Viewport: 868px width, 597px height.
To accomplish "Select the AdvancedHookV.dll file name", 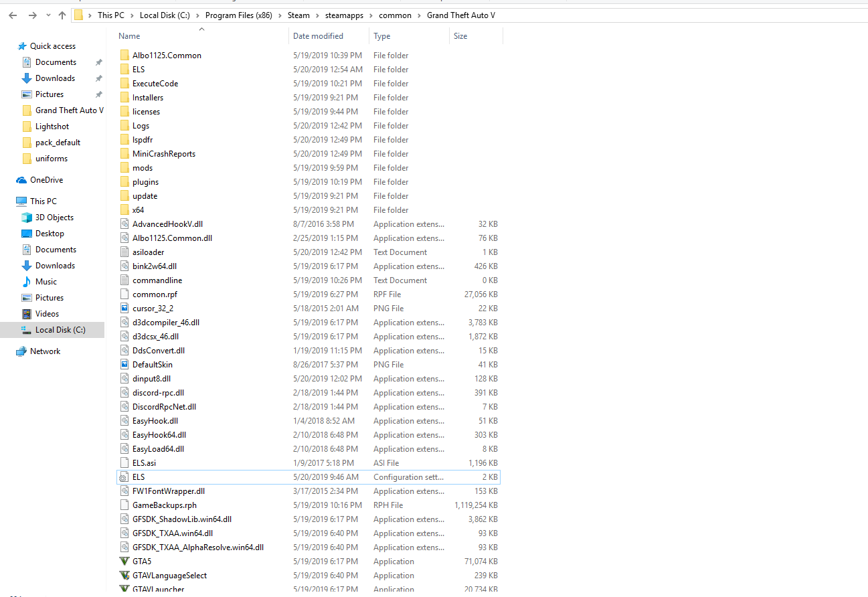I will [x=167, y=224].
